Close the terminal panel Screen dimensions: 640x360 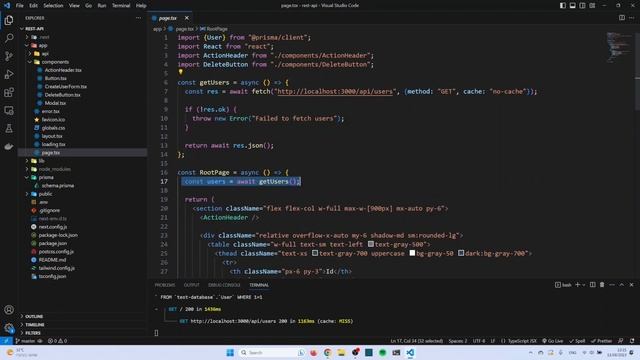click(x=631, y=284)
